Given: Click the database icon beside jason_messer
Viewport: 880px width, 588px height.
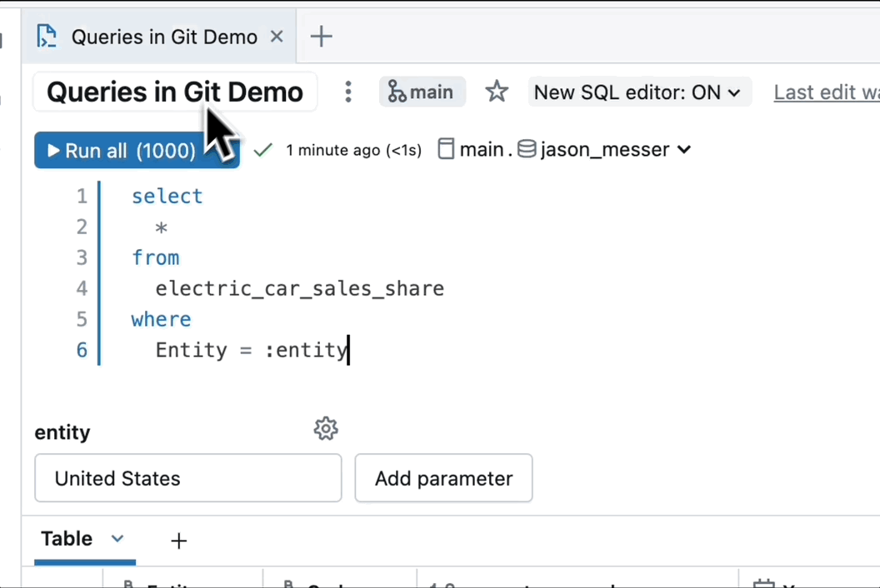Looking at the screenshot, I should (527, 149).
